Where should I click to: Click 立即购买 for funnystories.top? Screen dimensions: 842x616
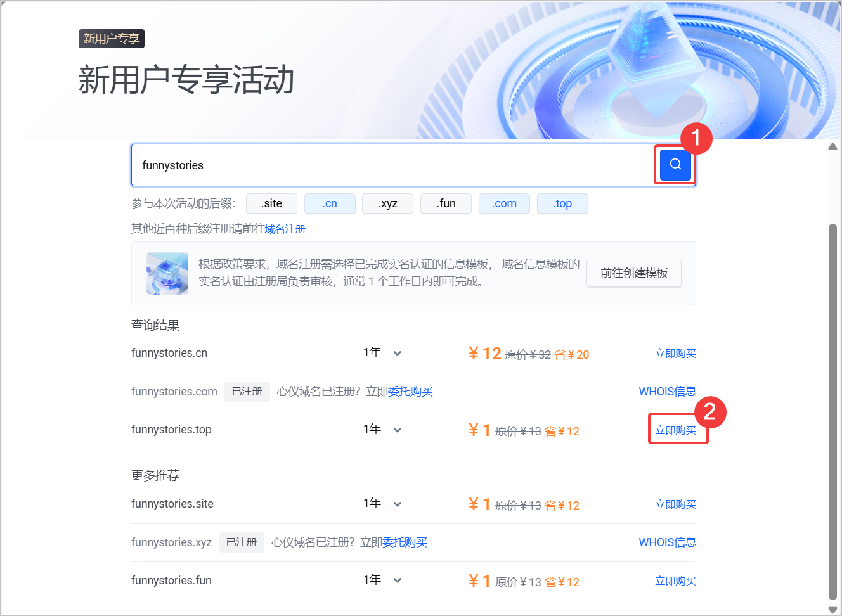click(x=675, y=430)
